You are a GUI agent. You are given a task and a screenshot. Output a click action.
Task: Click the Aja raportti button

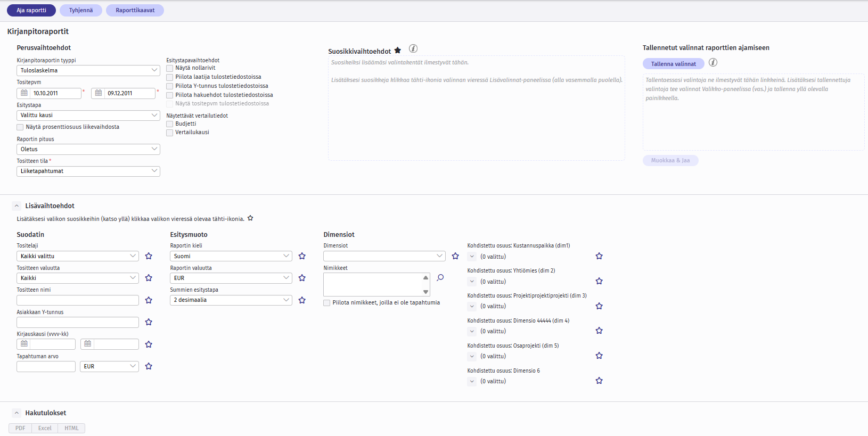coord(31,10)
